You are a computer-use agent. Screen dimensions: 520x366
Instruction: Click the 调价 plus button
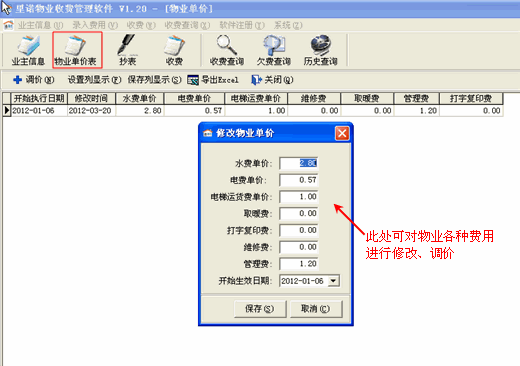(x=33, y=80)
